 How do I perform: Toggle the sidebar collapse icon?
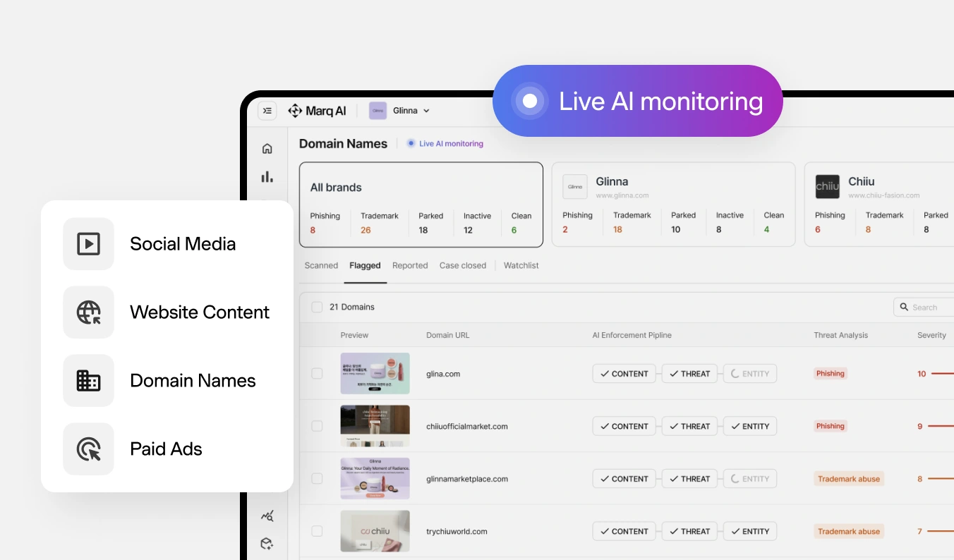(267, 111)
